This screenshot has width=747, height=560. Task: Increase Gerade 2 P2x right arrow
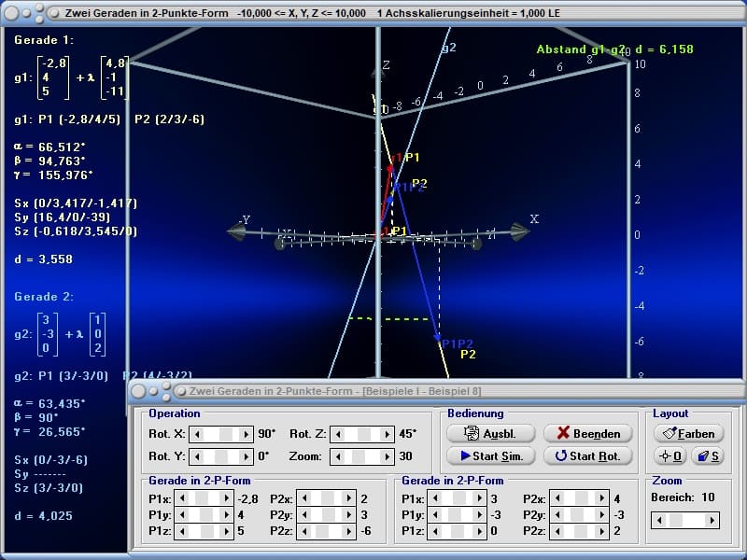601,498
